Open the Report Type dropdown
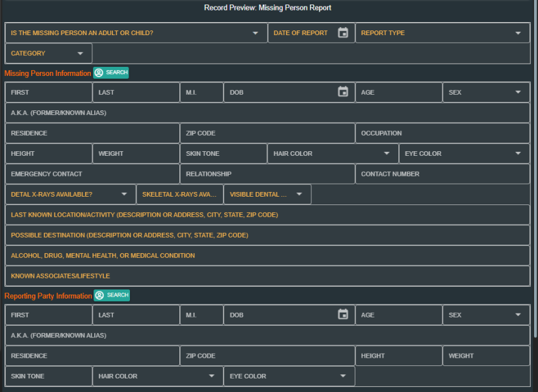Screen dimensions: 538x392 pyautogui.click(x=518, y=33)
